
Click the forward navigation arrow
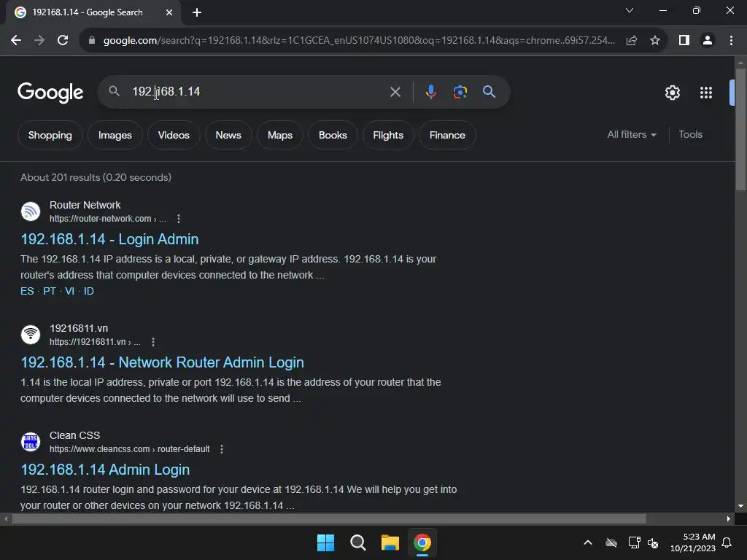click(x=39, y=41)
